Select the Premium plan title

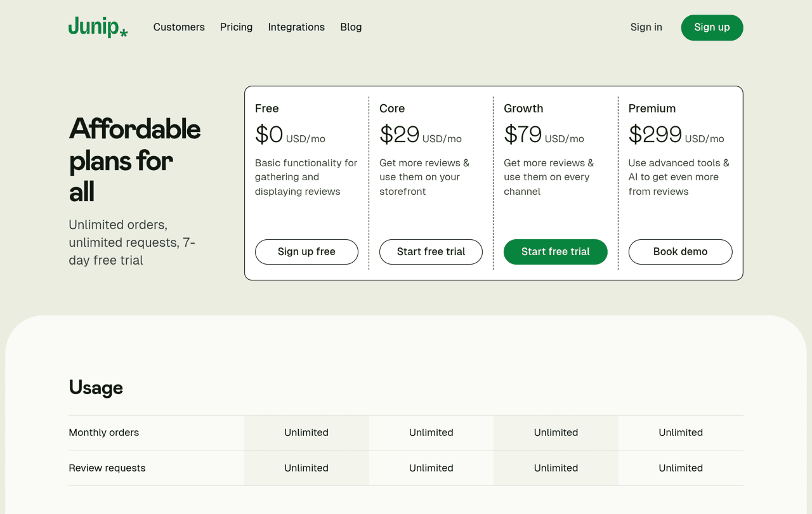click(652, 109)
